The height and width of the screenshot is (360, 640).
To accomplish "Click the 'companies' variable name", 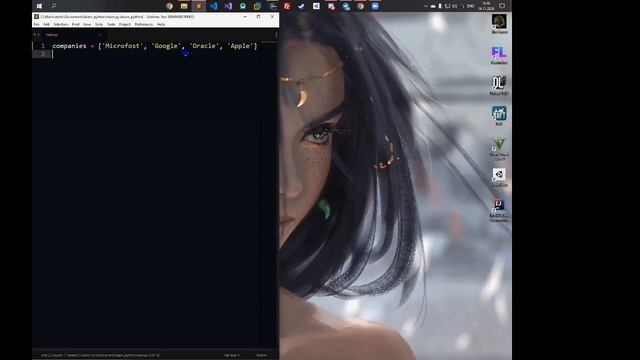I will [69, 46].
